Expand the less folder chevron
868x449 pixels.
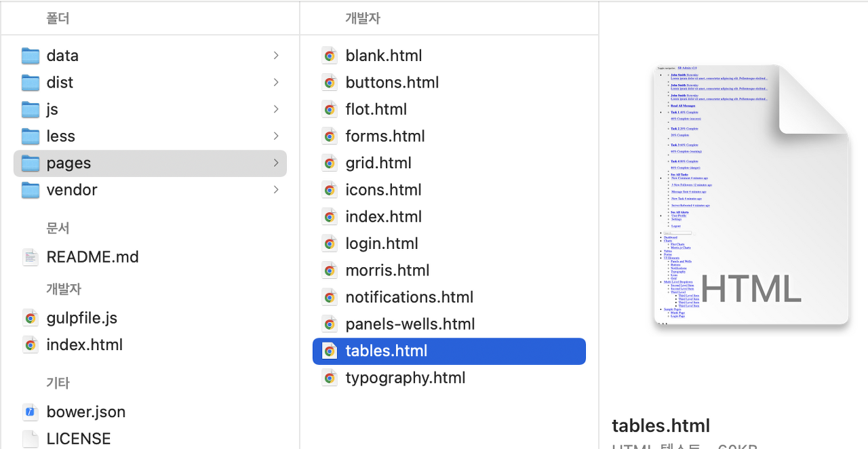[276, 136]
